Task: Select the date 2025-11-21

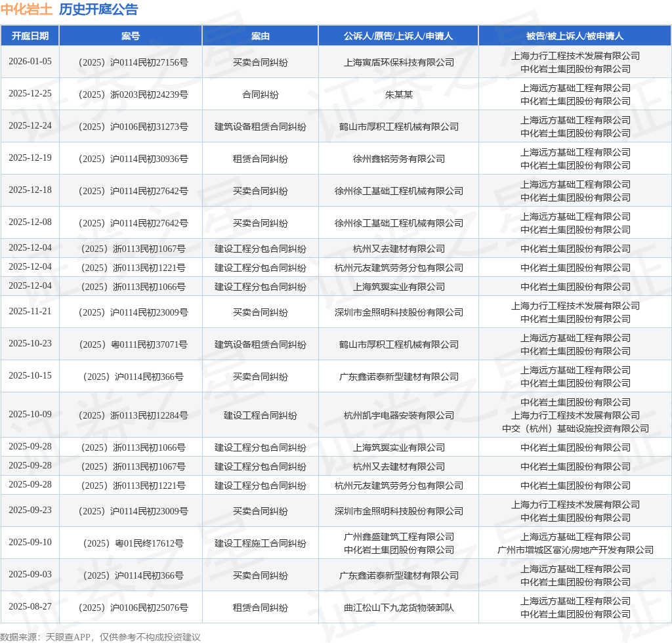Action: click(x=30, y=312)
